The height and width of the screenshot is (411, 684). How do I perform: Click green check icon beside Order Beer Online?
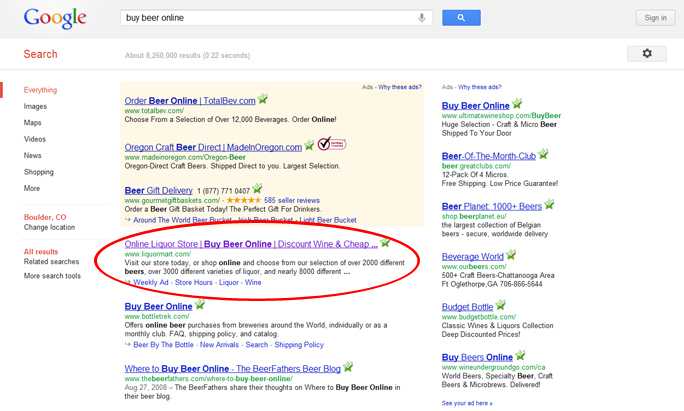[x=263, y=100]
